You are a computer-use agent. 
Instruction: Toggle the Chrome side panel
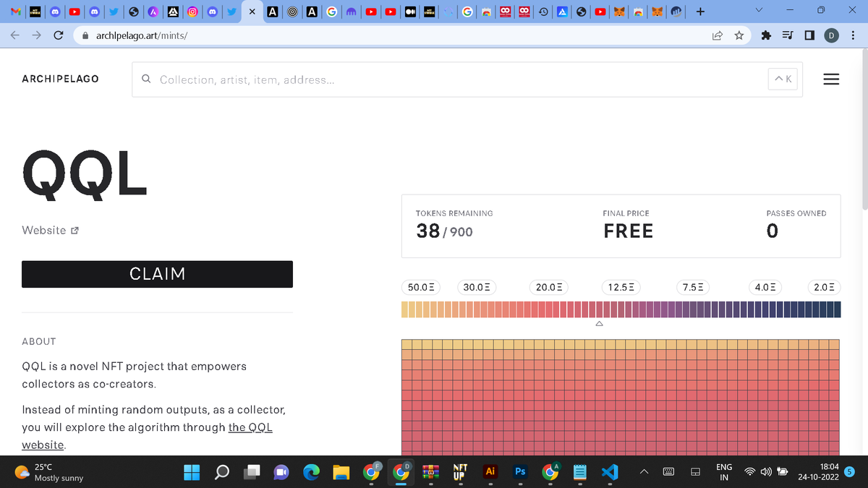(810, 35)
